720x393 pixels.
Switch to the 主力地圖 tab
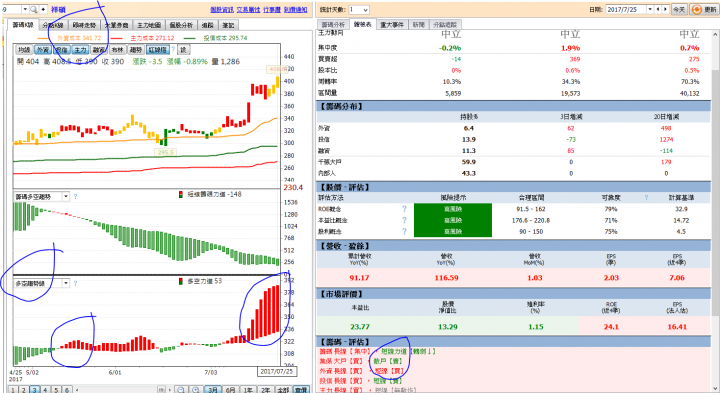[x=149, y=25]
